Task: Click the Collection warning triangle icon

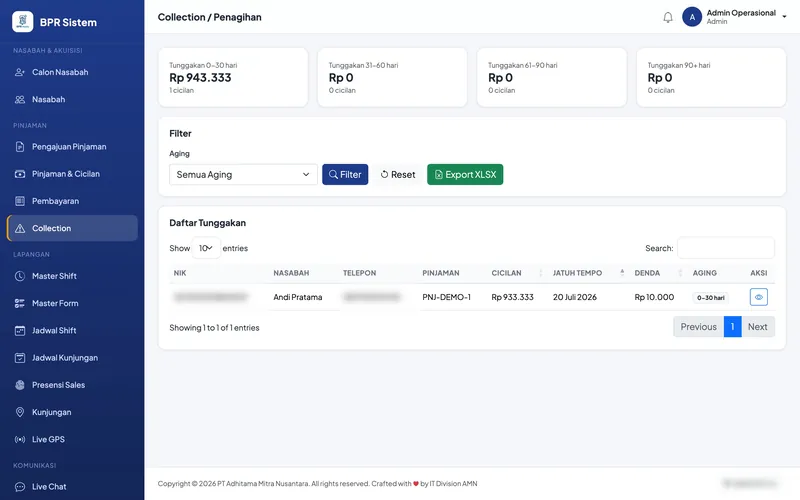Action: coord(20,229)
